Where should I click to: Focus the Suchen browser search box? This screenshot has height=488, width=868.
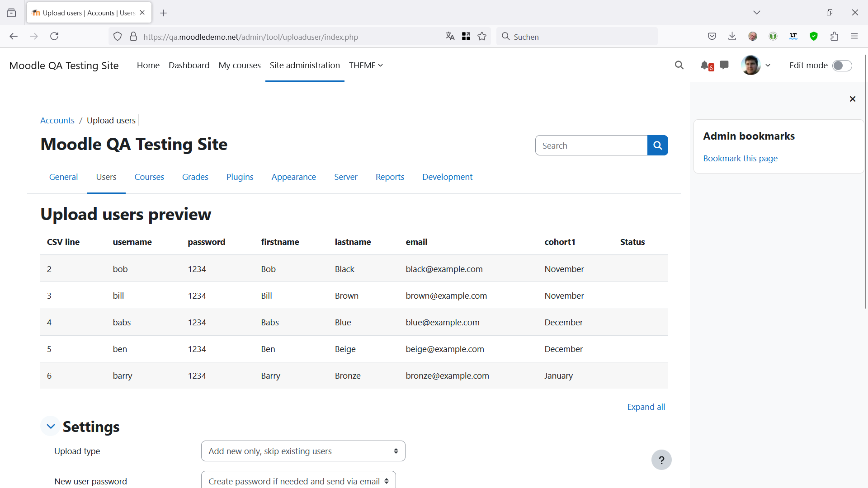click(x=577, y=37)
